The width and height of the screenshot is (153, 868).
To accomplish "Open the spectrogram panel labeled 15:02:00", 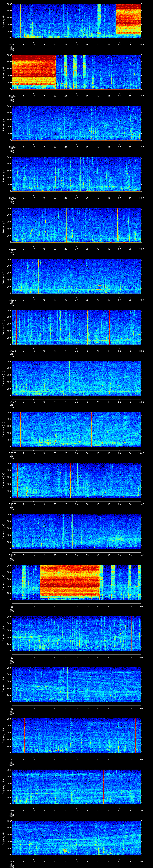I will tap(77, 72).
